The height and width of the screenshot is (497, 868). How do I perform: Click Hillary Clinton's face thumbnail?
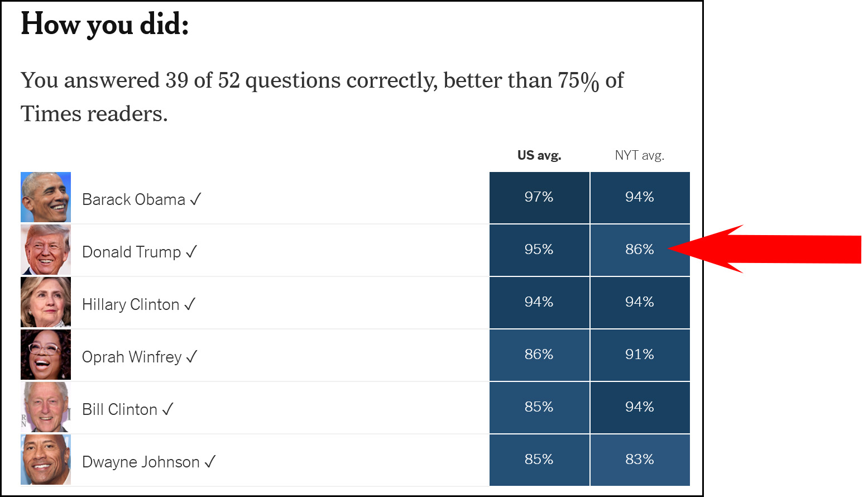click(x=46, y=302)
